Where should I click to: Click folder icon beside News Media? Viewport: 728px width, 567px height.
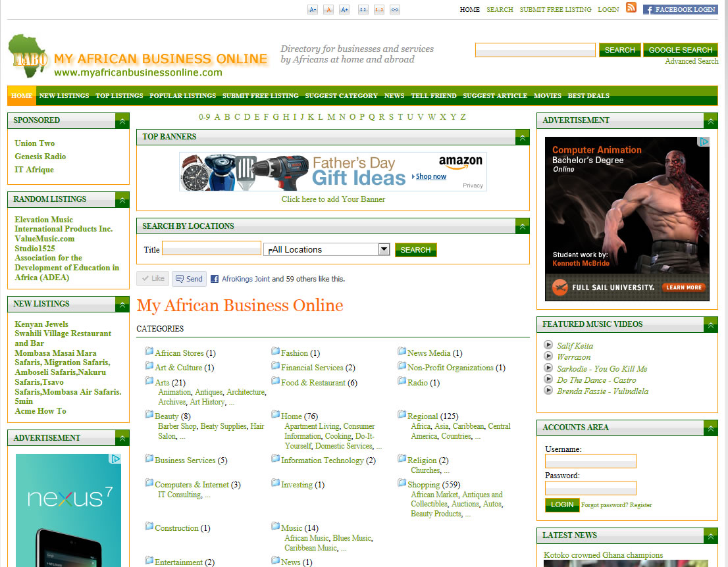click(x=402, y=351)
